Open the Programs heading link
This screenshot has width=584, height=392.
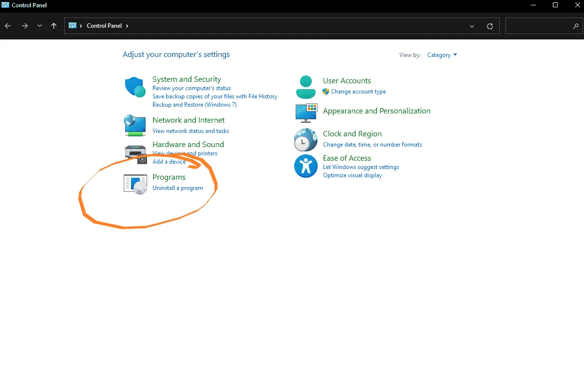tap(169, 177)
